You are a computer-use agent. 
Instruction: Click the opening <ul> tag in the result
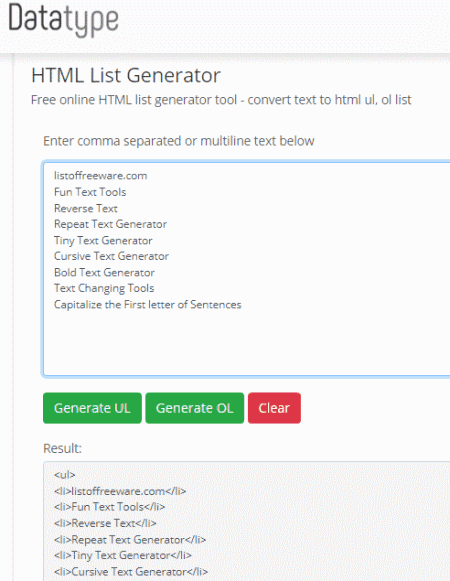coord(64,475)
